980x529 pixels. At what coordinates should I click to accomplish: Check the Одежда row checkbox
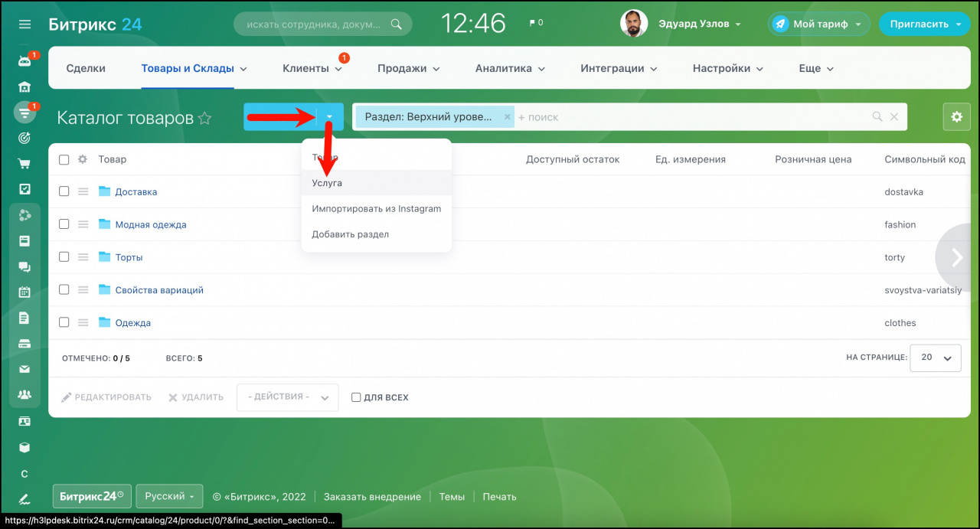64,322
